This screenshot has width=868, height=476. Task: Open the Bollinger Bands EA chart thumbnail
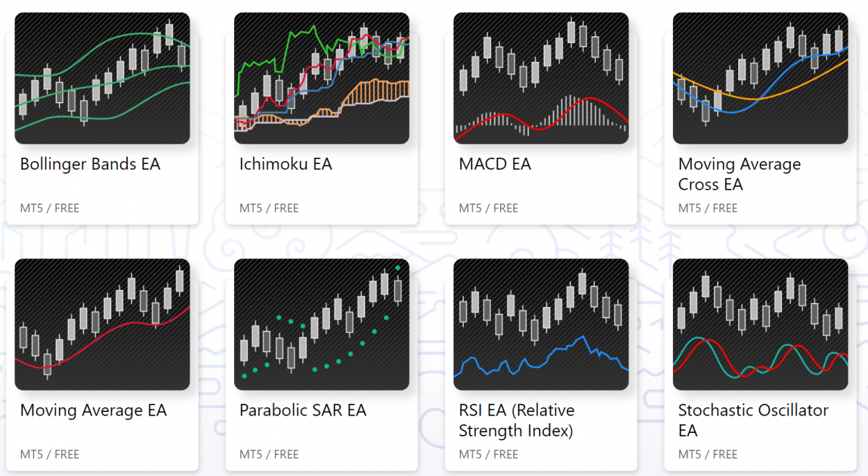click(x=102, y=79)
